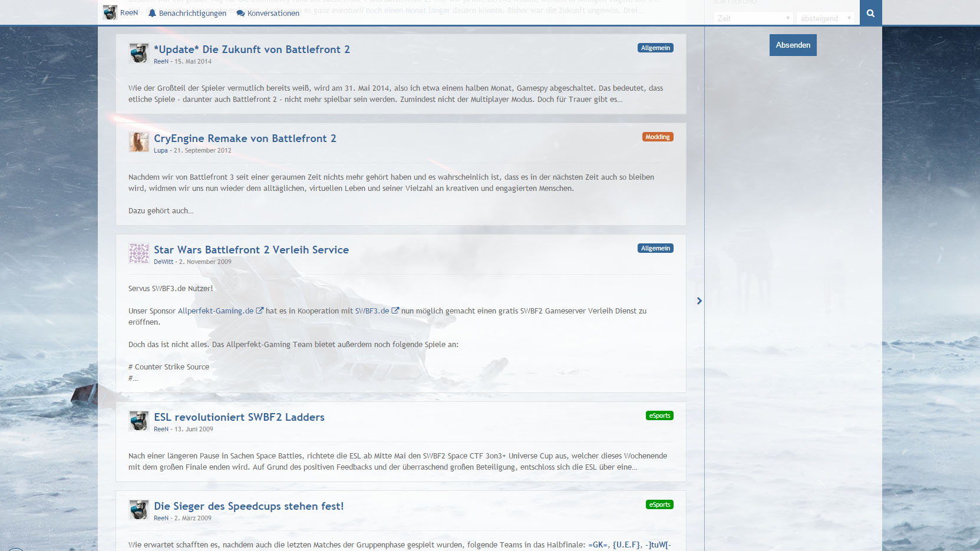Screen dimensions: 980x551
Task: Click DeWitt's avatar on Verleih article
Action: click(139, 253)
